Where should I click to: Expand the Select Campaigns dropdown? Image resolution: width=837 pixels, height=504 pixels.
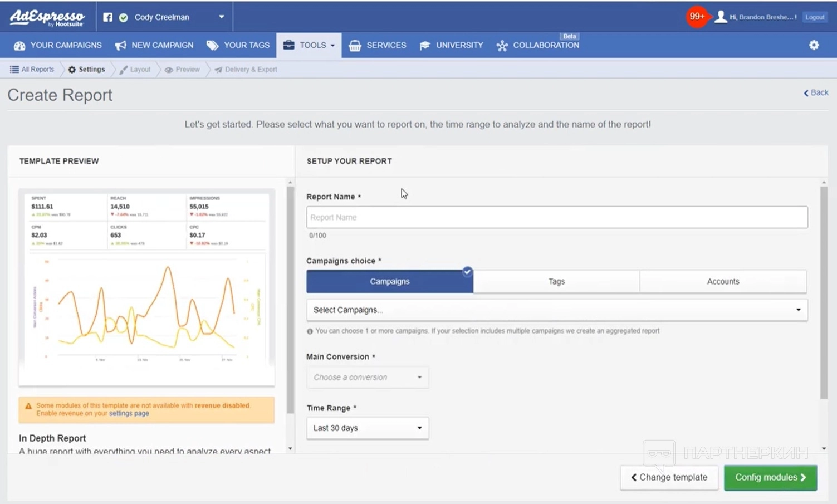(x=556, y=310)
